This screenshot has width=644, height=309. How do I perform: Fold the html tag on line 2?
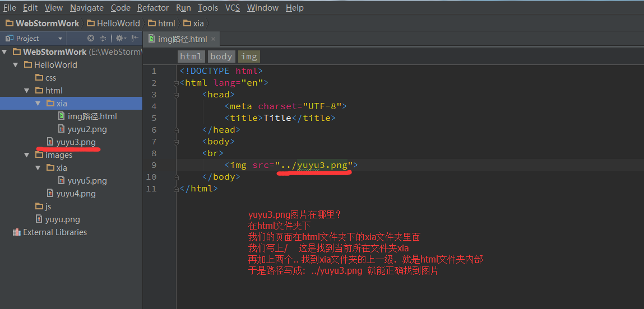[176, 83]
